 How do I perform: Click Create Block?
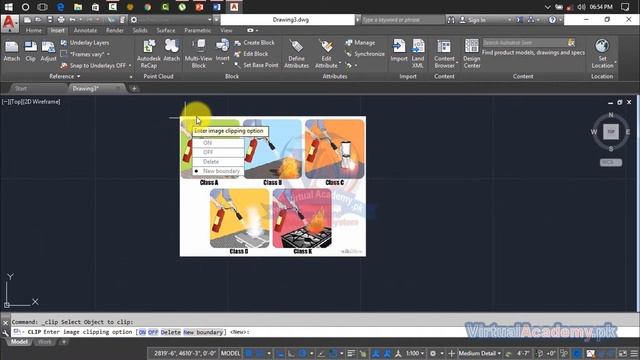(x=254, y=42)
